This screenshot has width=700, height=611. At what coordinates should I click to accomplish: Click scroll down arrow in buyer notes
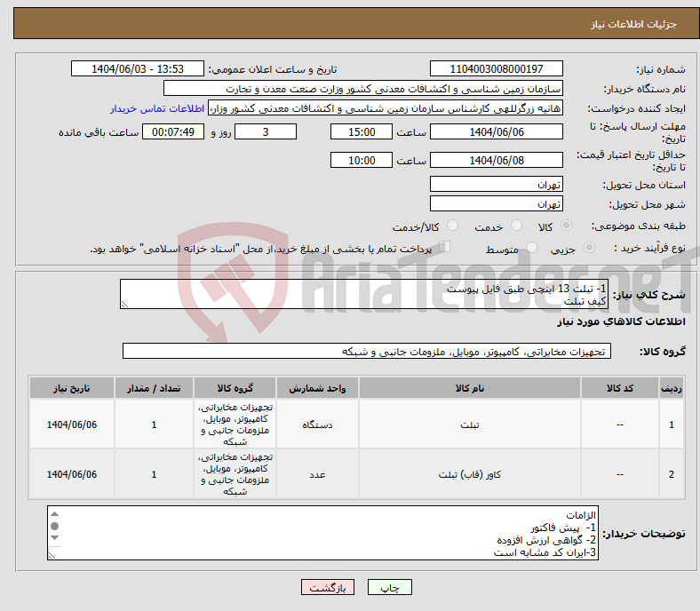click(x=54, y=538)
